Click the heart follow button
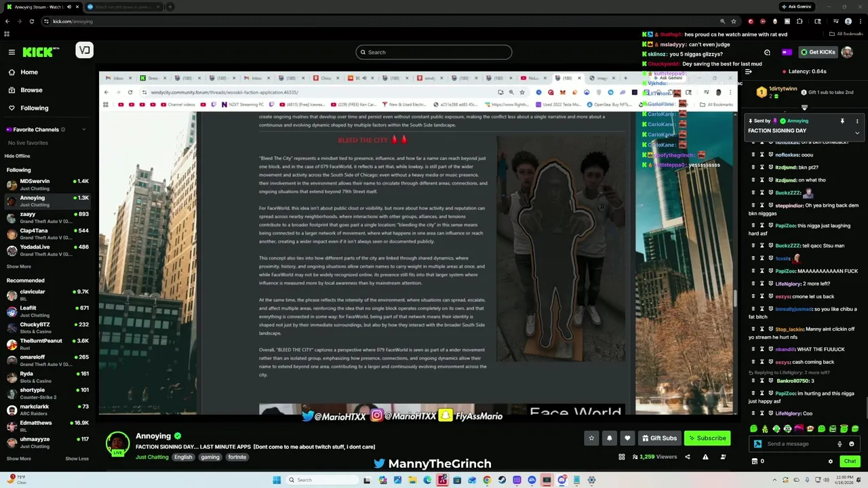 tap(627, 439)
